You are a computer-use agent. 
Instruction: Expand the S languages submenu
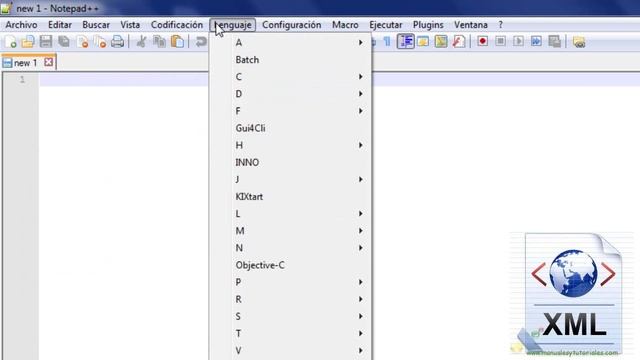point(291,317)
